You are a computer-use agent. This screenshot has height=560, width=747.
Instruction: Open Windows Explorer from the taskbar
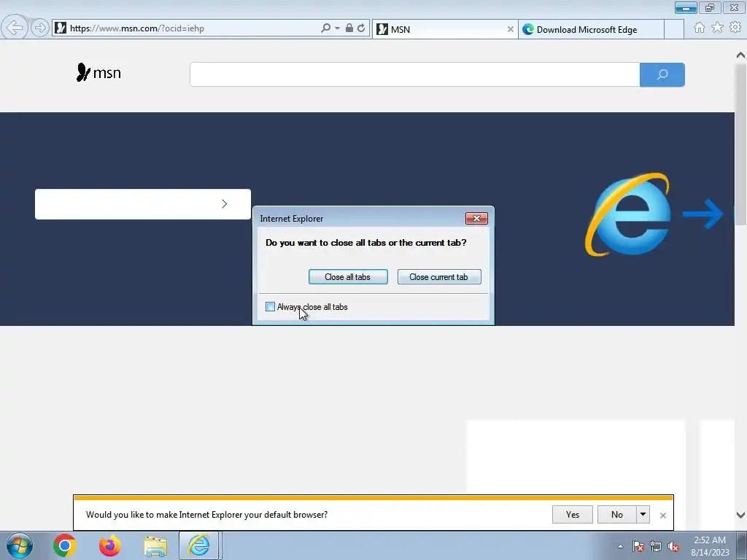155,545
